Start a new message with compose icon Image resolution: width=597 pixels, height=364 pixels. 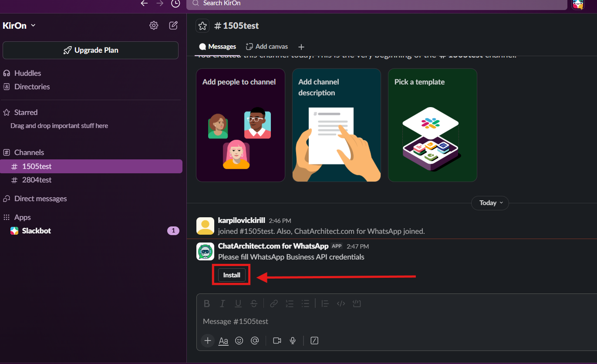173,25
